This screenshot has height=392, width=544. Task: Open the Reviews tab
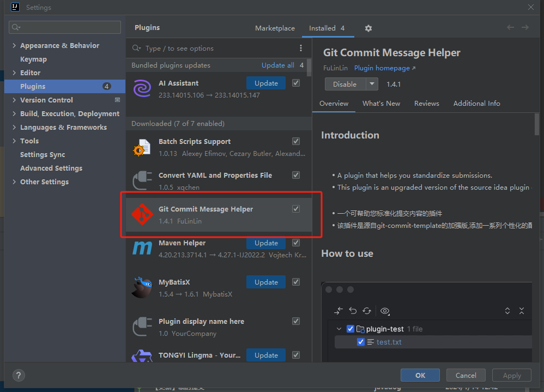tap(427, 104)
